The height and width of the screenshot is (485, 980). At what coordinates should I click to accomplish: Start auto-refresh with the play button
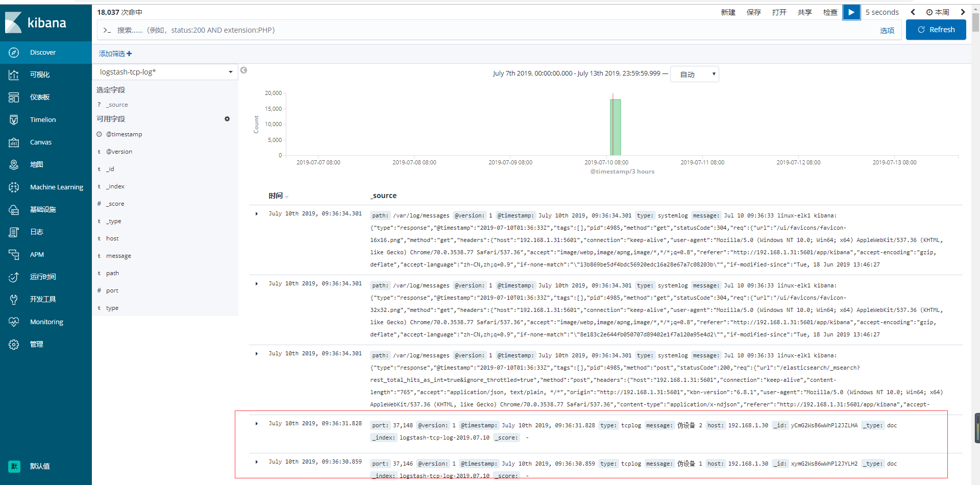pos(851,12)
